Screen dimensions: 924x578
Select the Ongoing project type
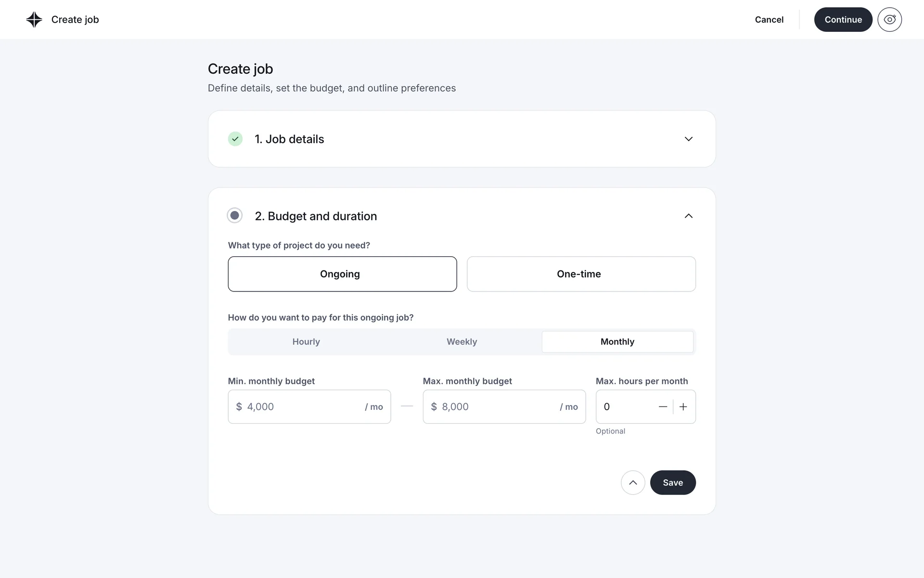pyautogui.click(x=342, y=274)
